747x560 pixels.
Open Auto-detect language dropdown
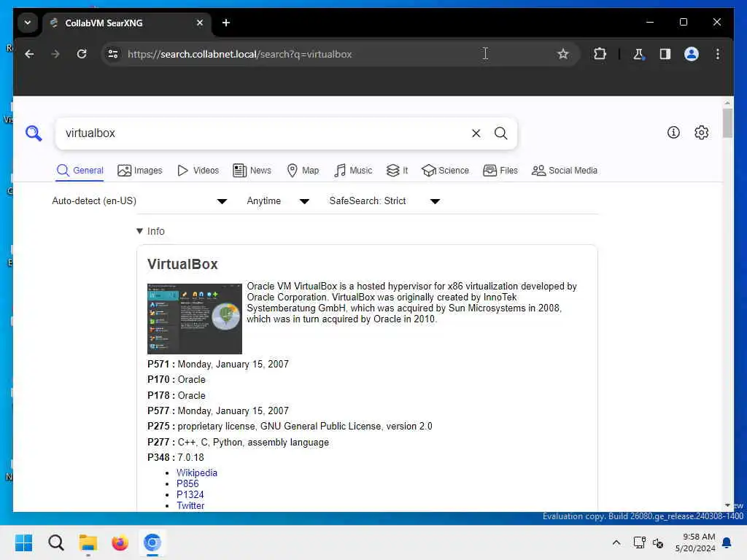[139, 201]
